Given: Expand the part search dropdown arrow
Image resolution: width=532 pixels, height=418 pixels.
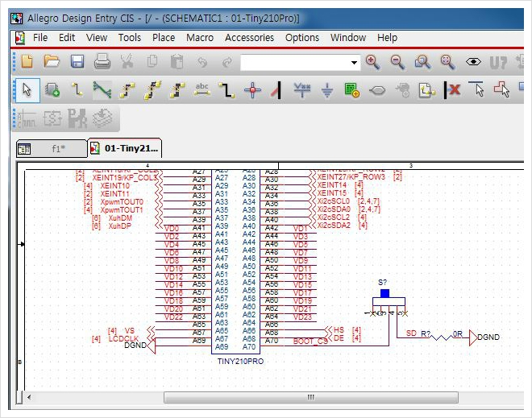Looking at the screenshot, I should coord(355,63).
